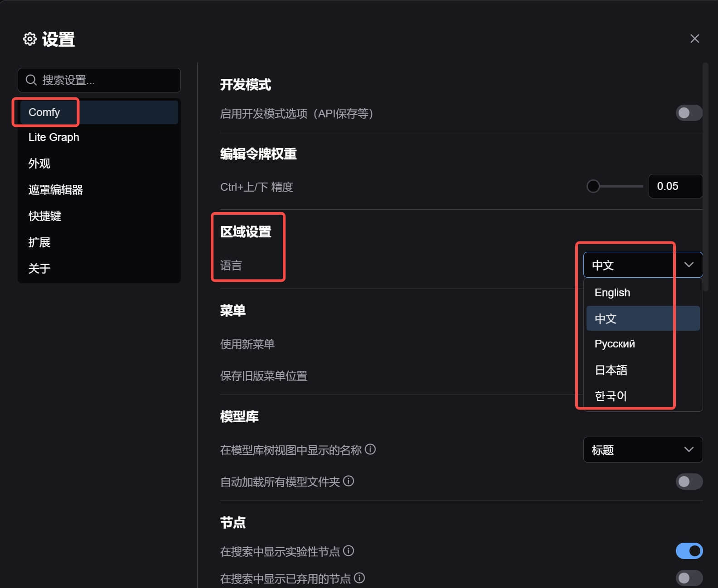The height and width of the screenshot is (588, 718).
Task: Go to the 遮罩编辑器 category
Action: click(99, 190)
